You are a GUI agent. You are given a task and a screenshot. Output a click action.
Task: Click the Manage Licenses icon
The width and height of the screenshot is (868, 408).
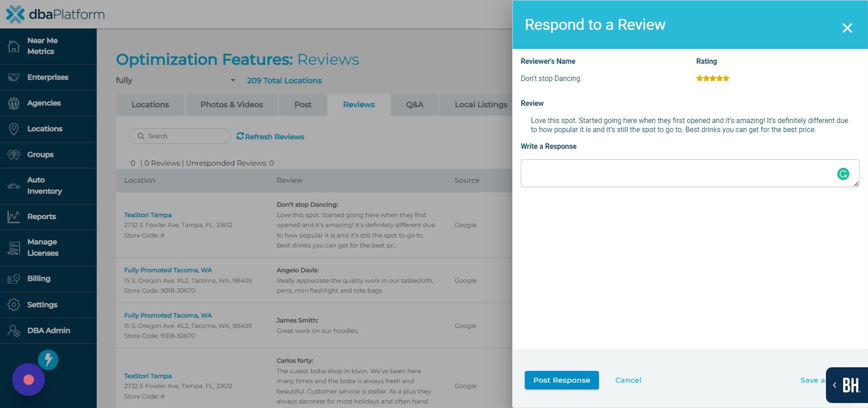[x=14, y=247]
